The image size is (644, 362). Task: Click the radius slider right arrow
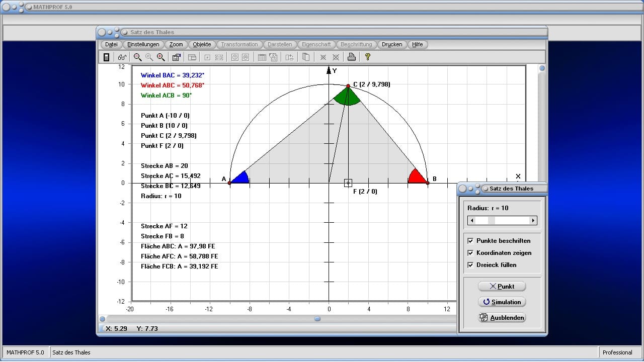pyautogui.click(x=533, y=220)
